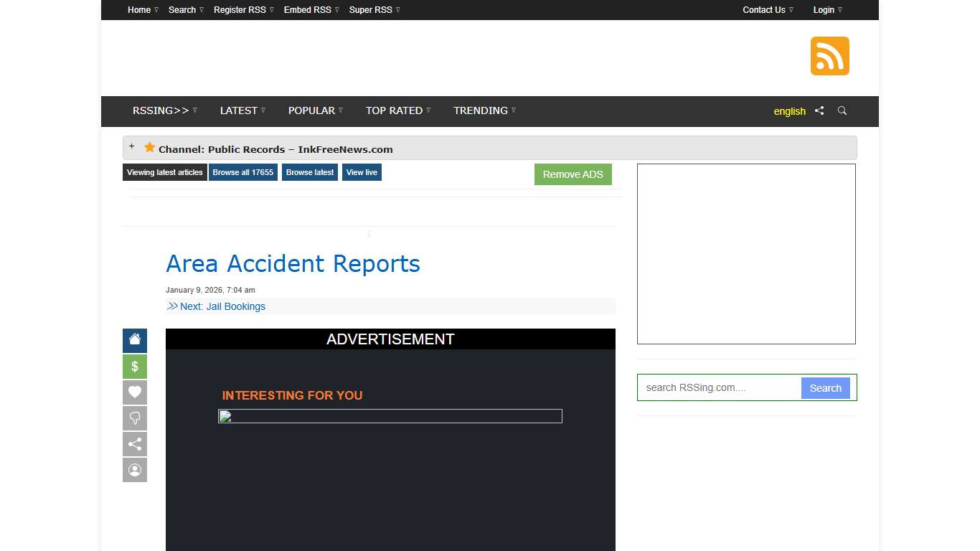The image size is (980, 551).
Task: Click the Remove ADS button
Action: pos(573,174)
